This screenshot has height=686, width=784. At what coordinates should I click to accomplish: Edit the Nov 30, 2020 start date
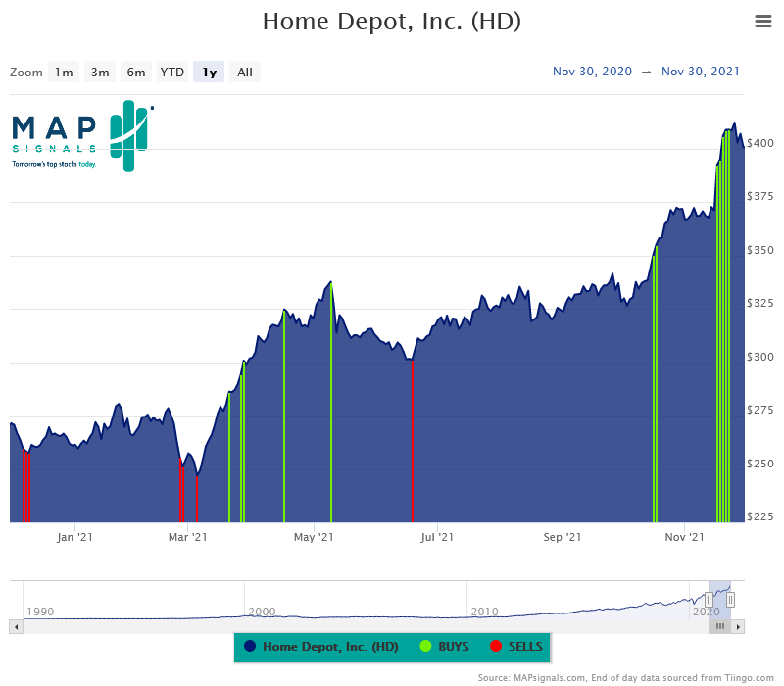point(592,72)
